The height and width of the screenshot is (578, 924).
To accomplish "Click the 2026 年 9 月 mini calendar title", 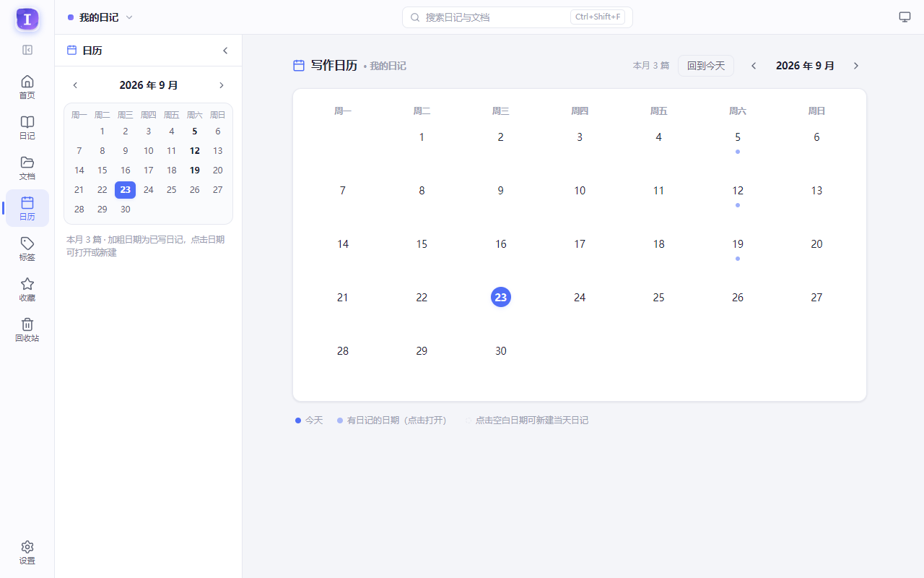I will (x=149, y=85).
